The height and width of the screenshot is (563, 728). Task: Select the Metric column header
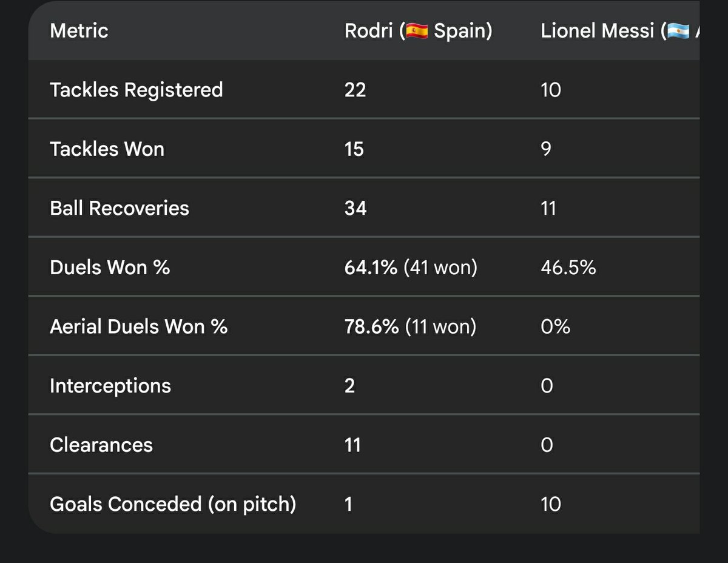click(79, 30)
